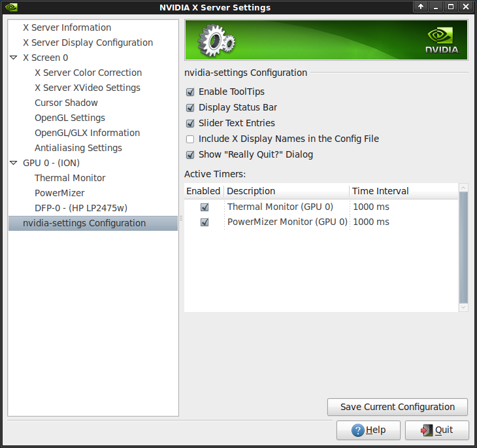Uncheck Display Status Bar
The image size is (477, 448).
pos(190,107)
